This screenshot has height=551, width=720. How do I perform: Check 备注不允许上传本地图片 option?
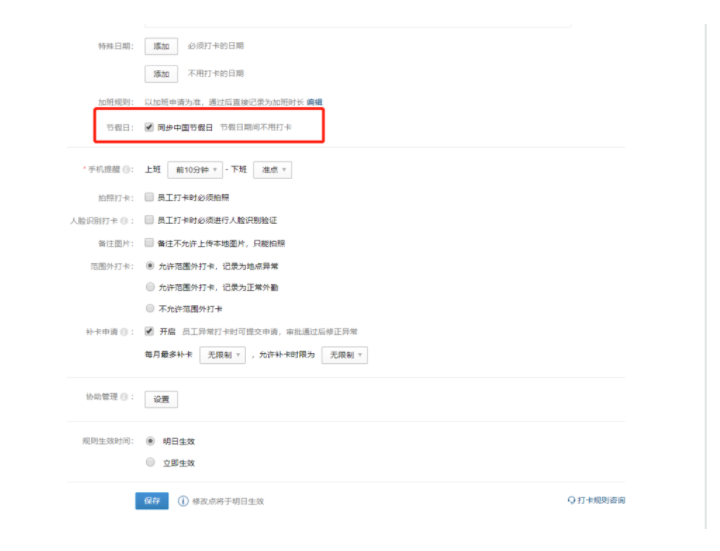tap(149, 242)
